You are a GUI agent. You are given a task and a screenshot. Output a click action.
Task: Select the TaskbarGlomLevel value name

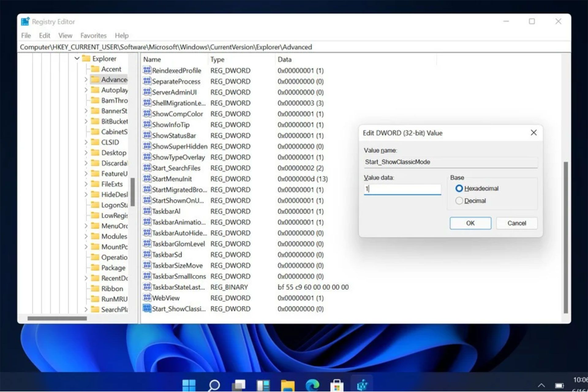tap(179, 244)
